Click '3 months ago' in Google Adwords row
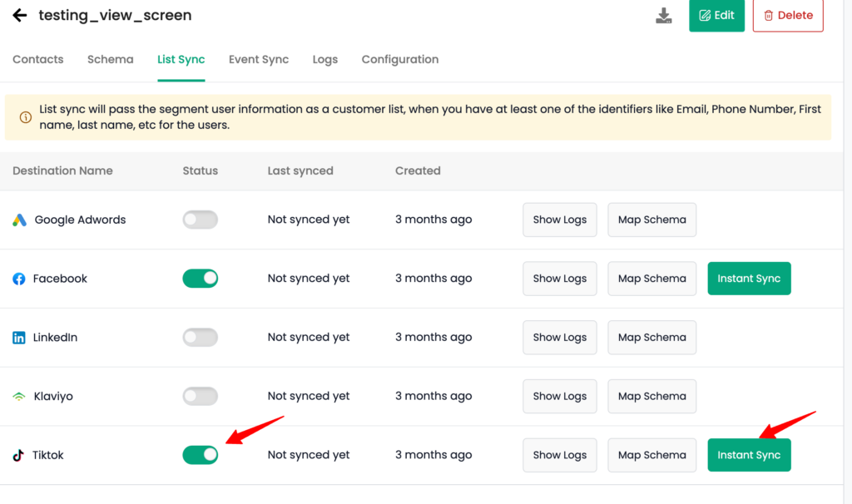This screenshot has width=852, height=504. pos(433,220)
